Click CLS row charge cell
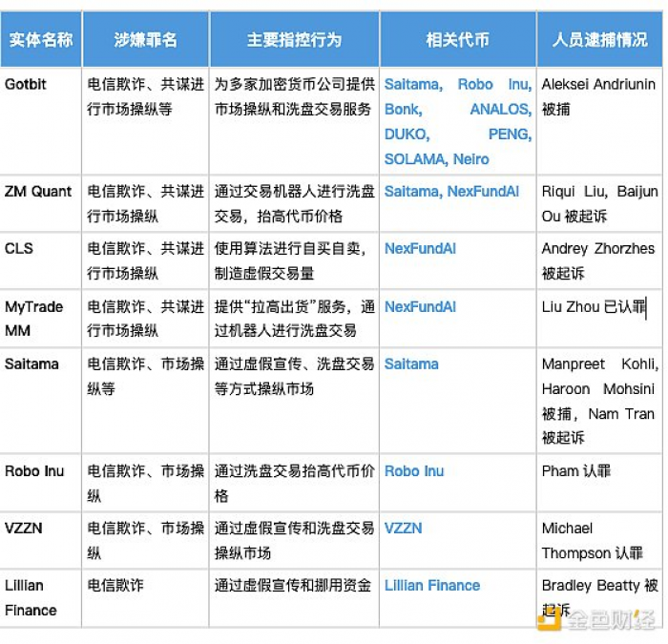 pyautogui.click(x=145, y=260)
